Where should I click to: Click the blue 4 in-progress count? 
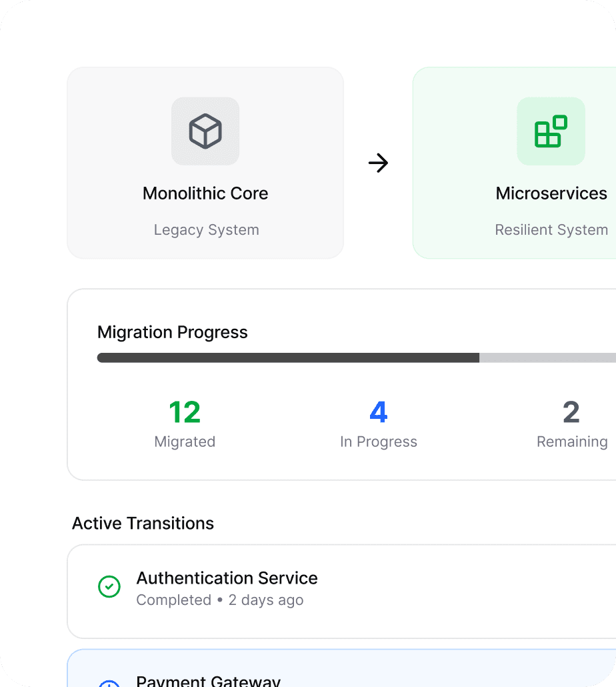[x=379, y=412]
